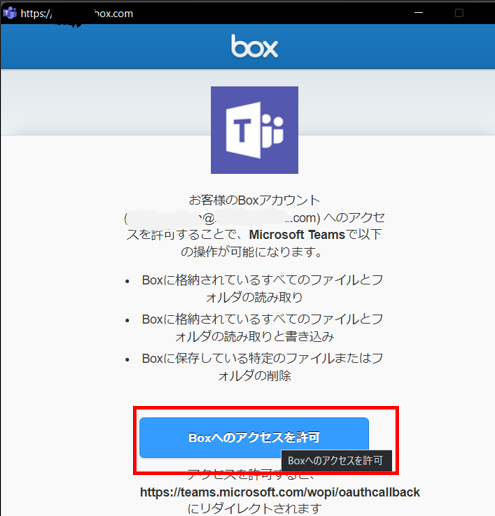Click the bold 'Microsoft Teams' text
The width and height of the screenshot is (495, 516).
click(297, 235)
